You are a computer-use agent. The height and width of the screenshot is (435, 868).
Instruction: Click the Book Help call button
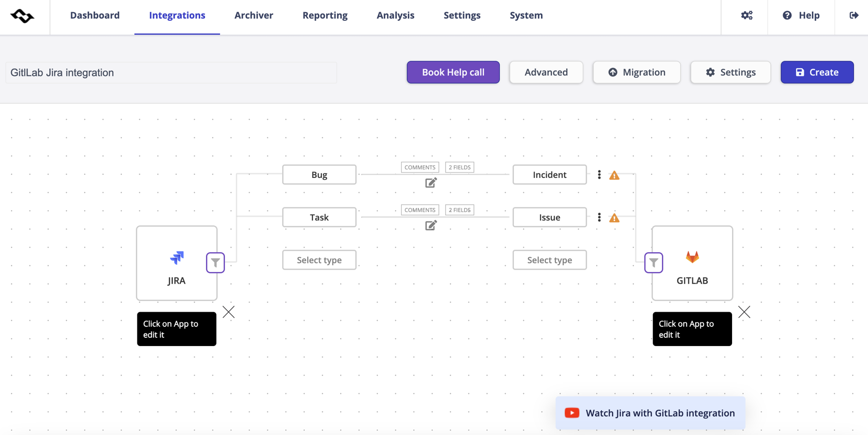[x=453, y=72]
